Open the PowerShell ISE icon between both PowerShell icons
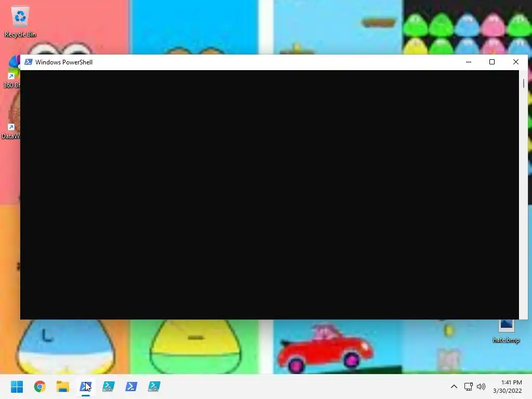This screenshot has height=399, width=532. pyautogui.click(x=108, y=387)
